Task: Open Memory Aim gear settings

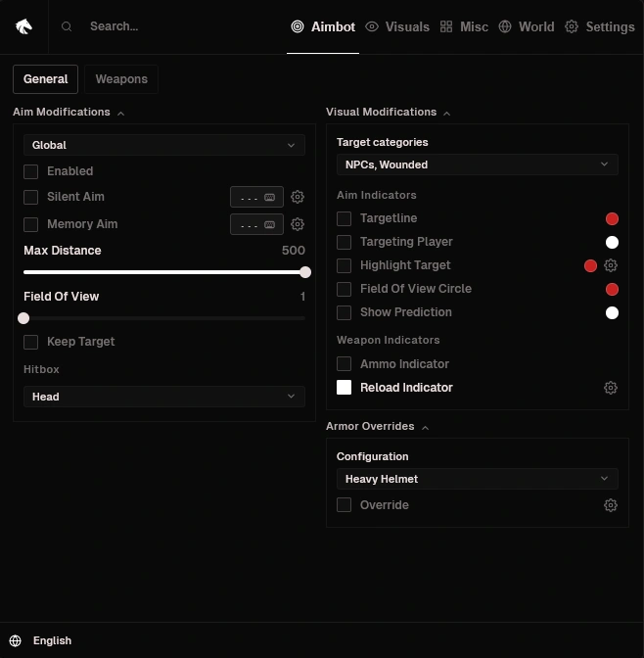Action: tap(298, 224)
